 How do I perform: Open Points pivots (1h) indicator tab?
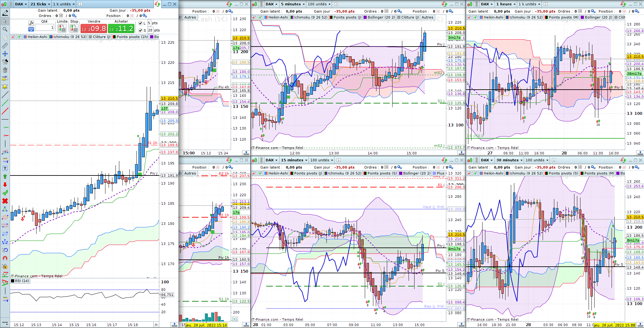pyautogui.click(x=130, y=37)
